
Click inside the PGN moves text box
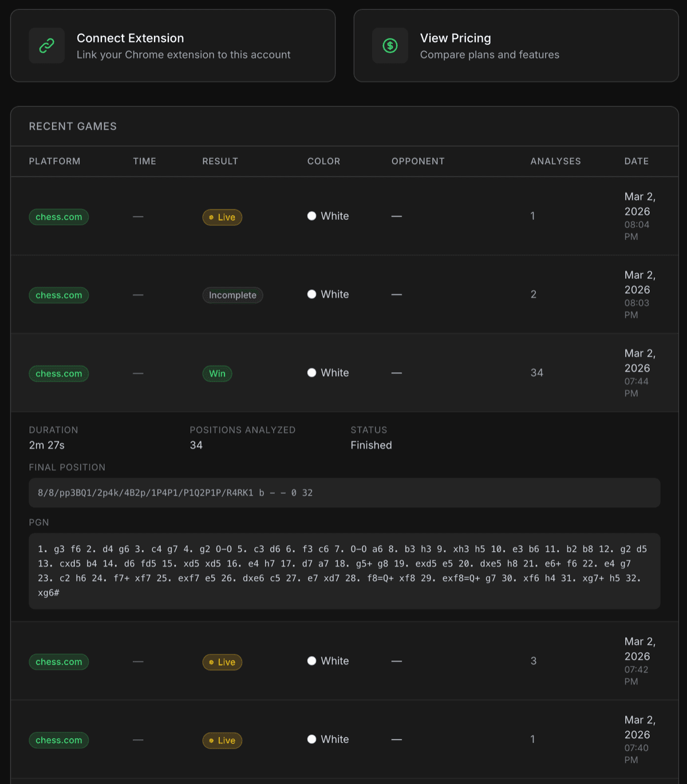click(343, 570)
